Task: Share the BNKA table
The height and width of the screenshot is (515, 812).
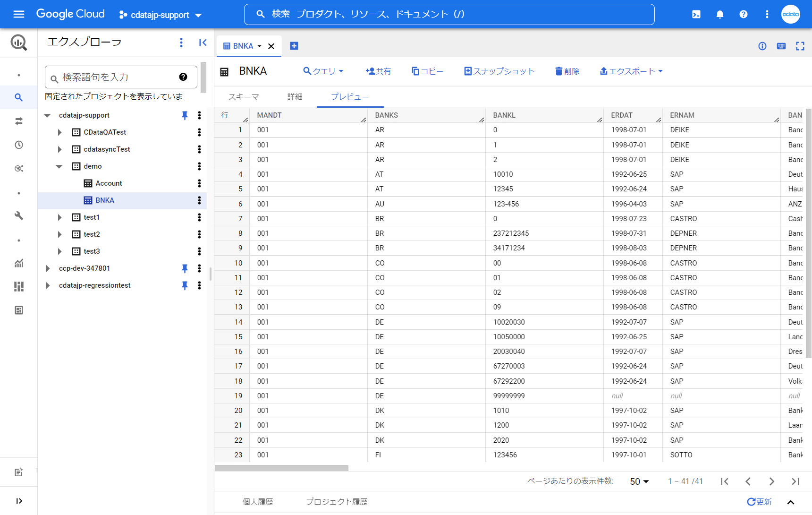Action: click(378, 71)
